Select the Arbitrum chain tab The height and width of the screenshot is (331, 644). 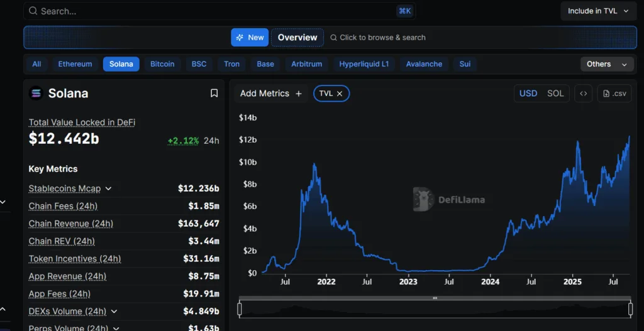(x=307, y=64)
